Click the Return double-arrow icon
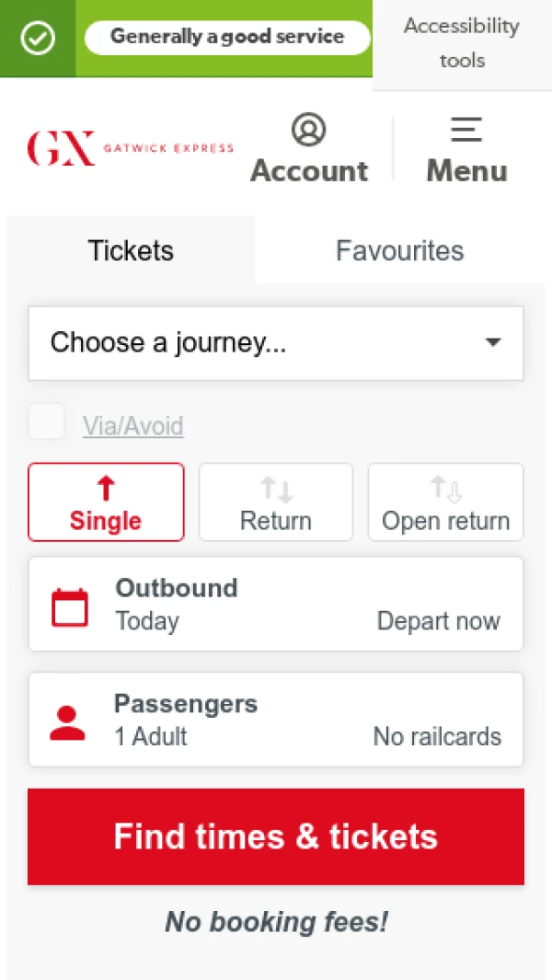This screenshot has width=552, height=980. (275, 488)
